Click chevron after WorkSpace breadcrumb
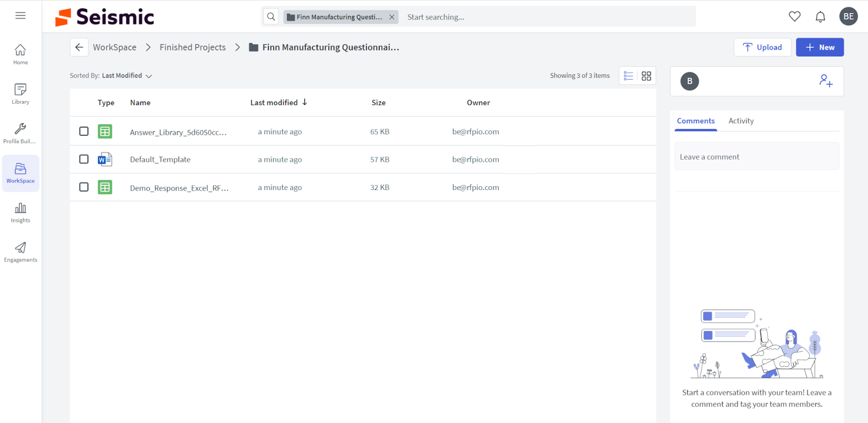The height and width of the screenshot is (423, 868). pyautogui.click(x=148, y=47)
